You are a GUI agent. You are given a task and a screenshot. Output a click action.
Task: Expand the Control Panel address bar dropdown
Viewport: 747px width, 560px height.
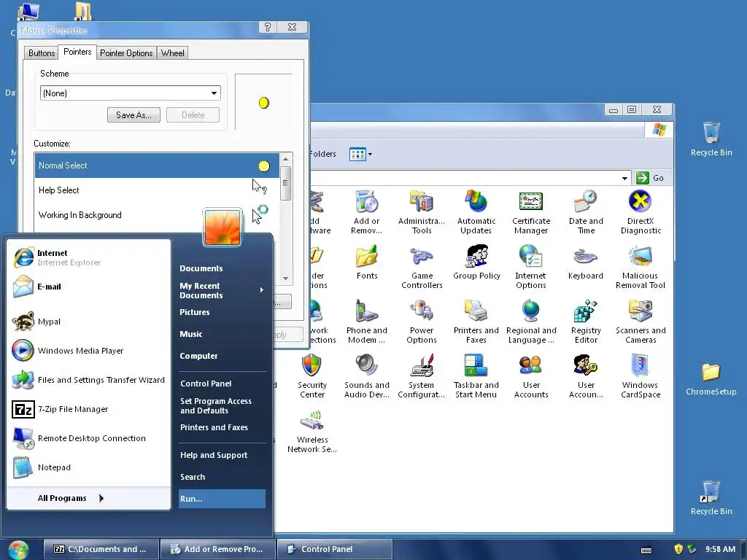tap(624, 178)
